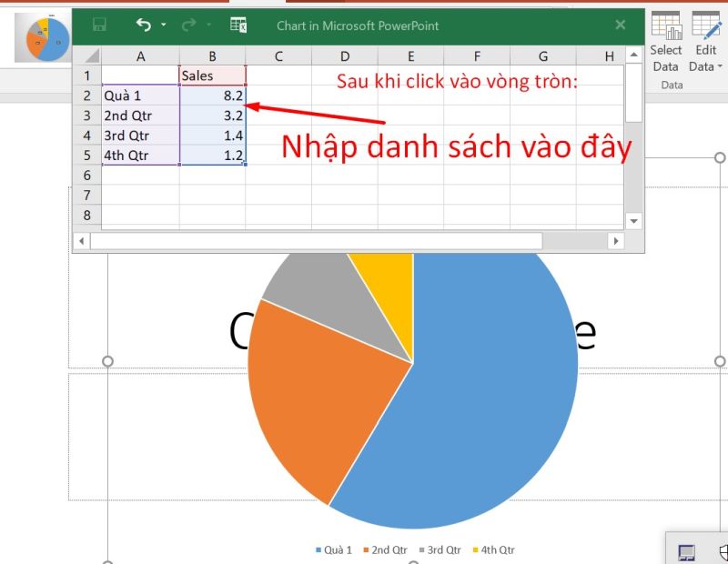Click Edit Data in Microsoft Excel icon
This screenshot has height=564, width=728.
(238, 25)
